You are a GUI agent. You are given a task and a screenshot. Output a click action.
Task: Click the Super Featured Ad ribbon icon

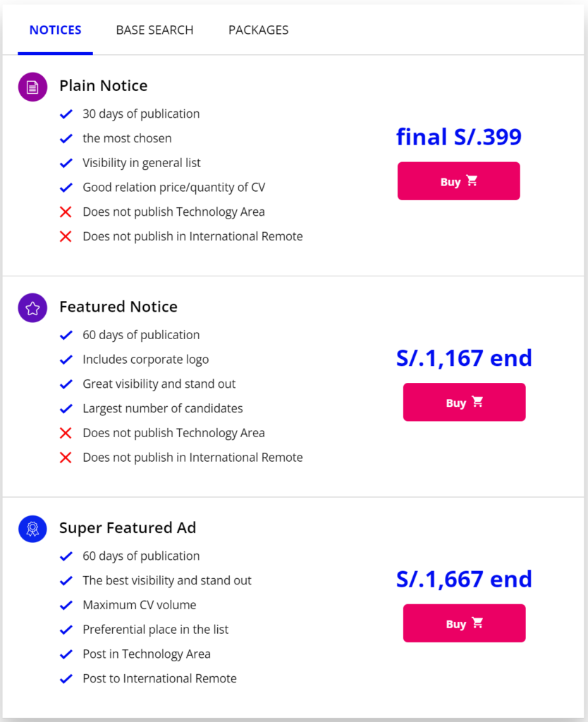32,529
